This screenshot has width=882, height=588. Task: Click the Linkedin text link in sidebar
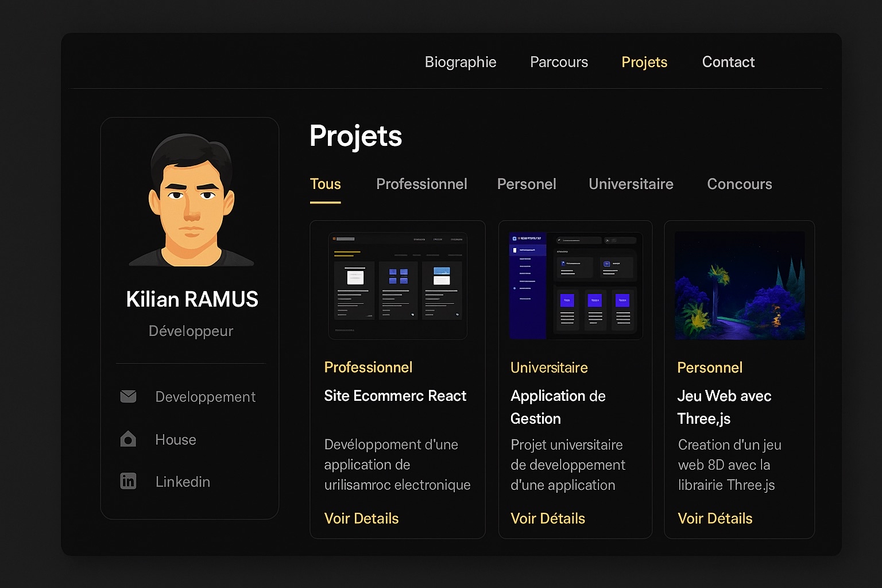(183, 482)
